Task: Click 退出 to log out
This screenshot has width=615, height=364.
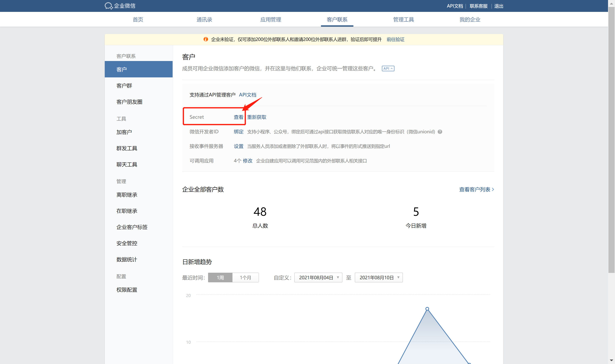Action: pyautogui.click(x=499, y=6)
